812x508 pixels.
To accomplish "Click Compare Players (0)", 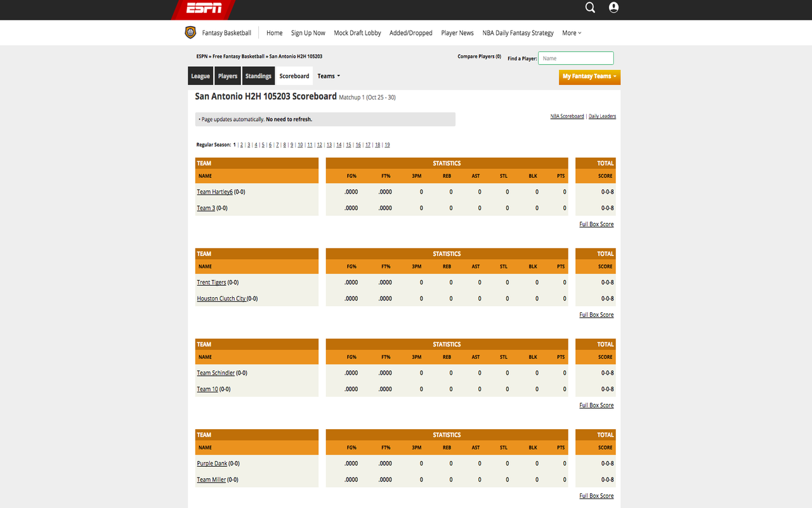I will point(479,57).
